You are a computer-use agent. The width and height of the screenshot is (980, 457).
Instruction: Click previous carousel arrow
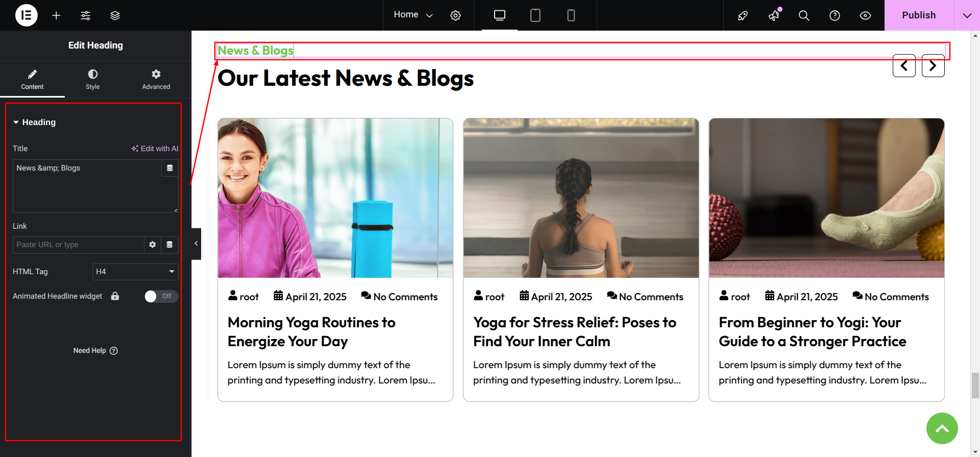[904, 65]
